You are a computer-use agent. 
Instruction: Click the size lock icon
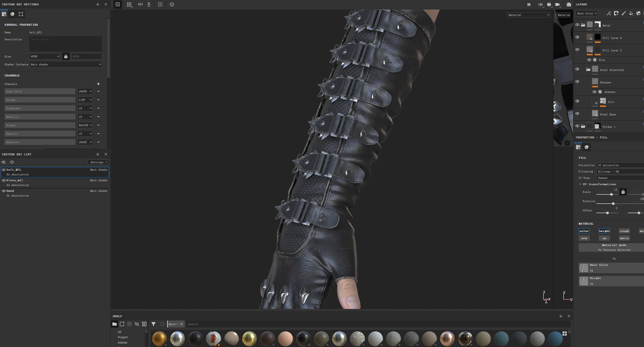coord(66,56)
